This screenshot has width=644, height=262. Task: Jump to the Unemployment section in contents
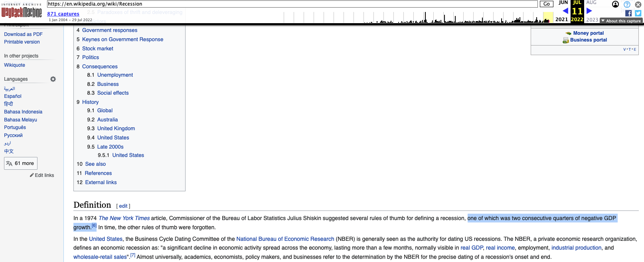[115, 75]
